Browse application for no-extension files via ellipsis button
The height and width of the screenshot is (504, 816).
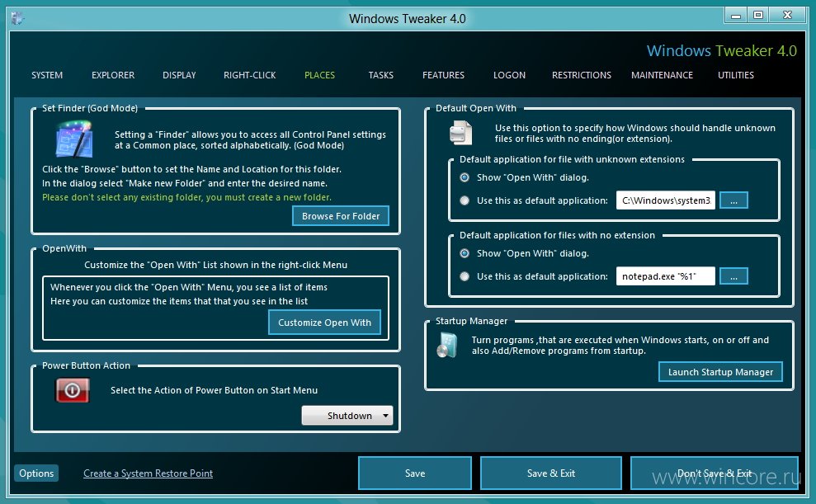tap(733, 276)
